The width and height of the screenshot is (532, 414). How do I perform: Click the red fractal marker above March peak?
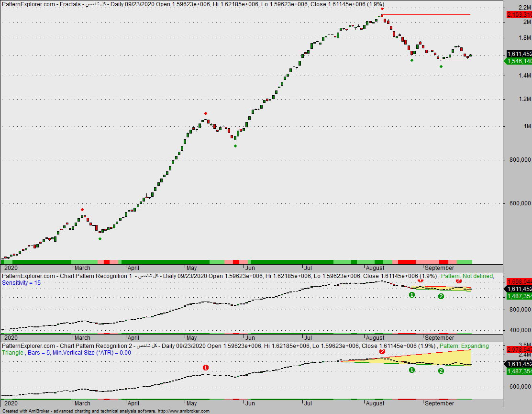pyautogui.click(x=82, y=210)
